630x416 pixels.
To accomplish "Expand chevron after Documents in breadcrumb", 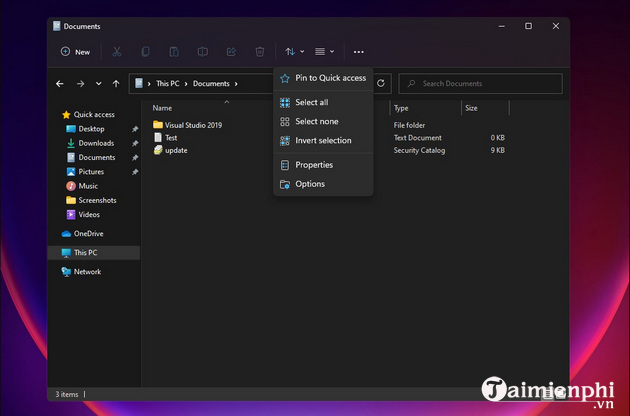I will click(236, 84).
